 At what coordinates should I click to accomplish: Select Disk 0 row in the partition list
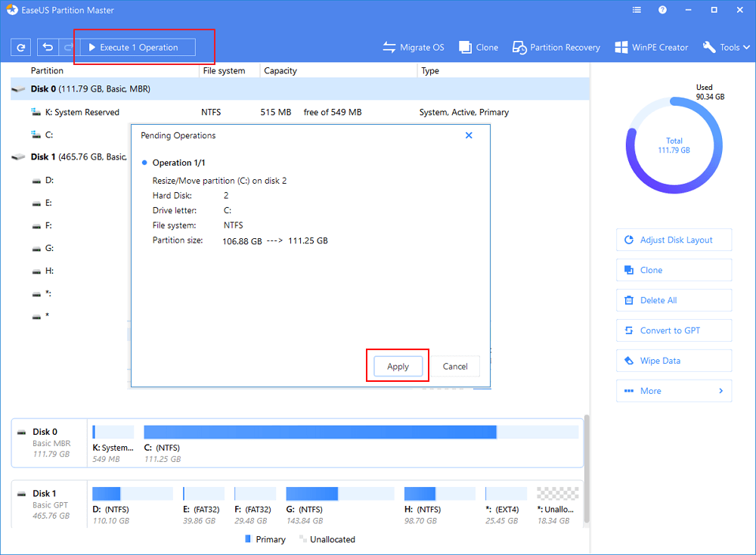pos(300,88)
